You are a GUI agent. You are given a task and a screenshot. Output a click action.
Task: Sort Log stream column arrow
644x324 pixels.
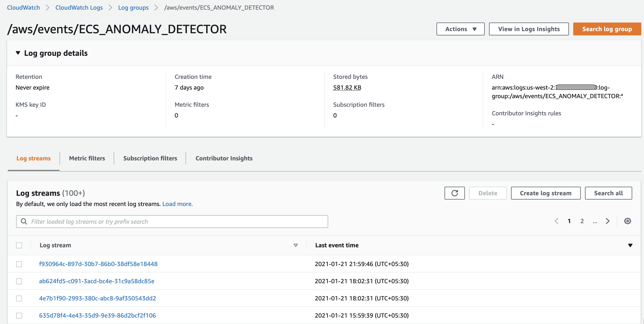click(295, 245)
